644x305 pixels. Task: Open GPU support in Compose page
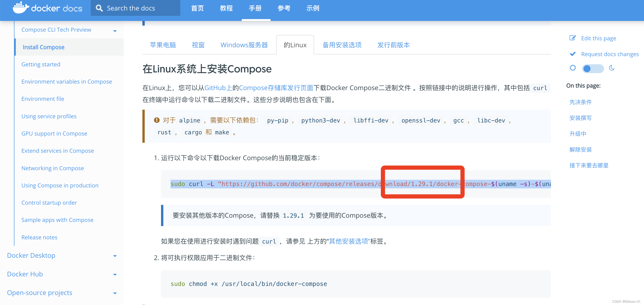(54, 133)
